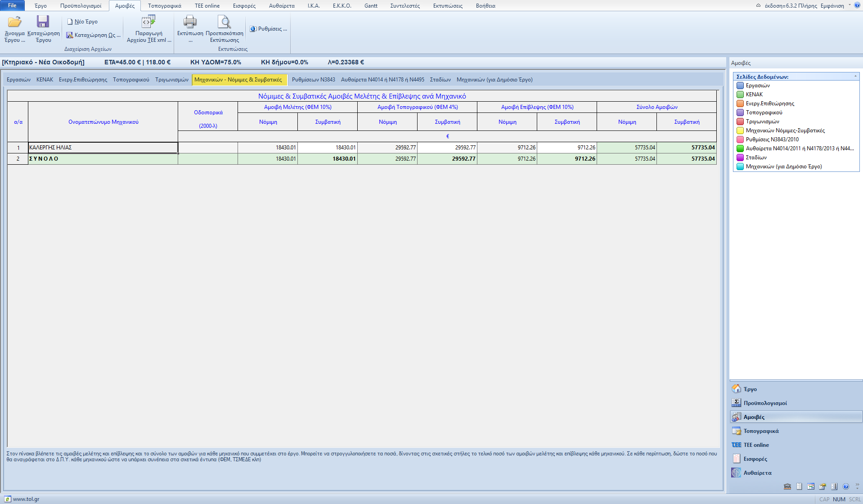Switch to the Σταδίων tab
The image size is (863, 504).
[440, 80]
